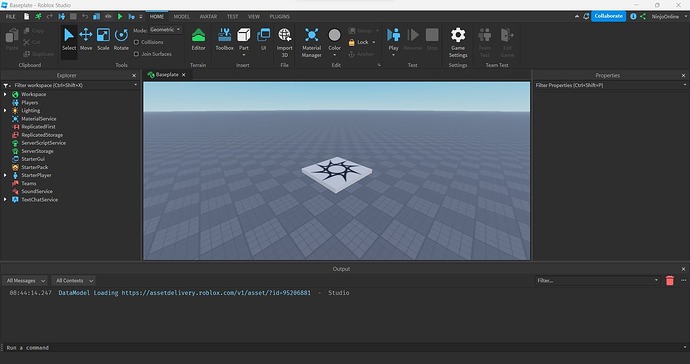
Task: Open the Terrain Editor
Action: 198,40
